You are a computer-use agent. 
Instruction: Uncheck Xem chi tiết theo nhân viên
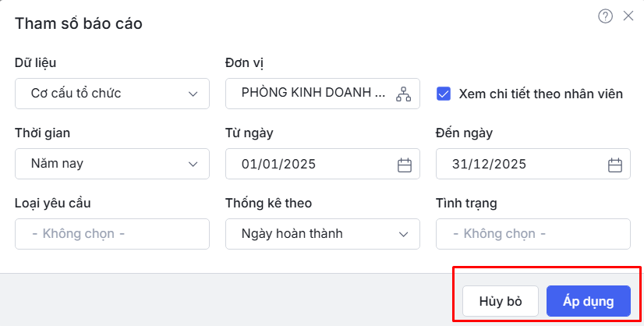444,94
